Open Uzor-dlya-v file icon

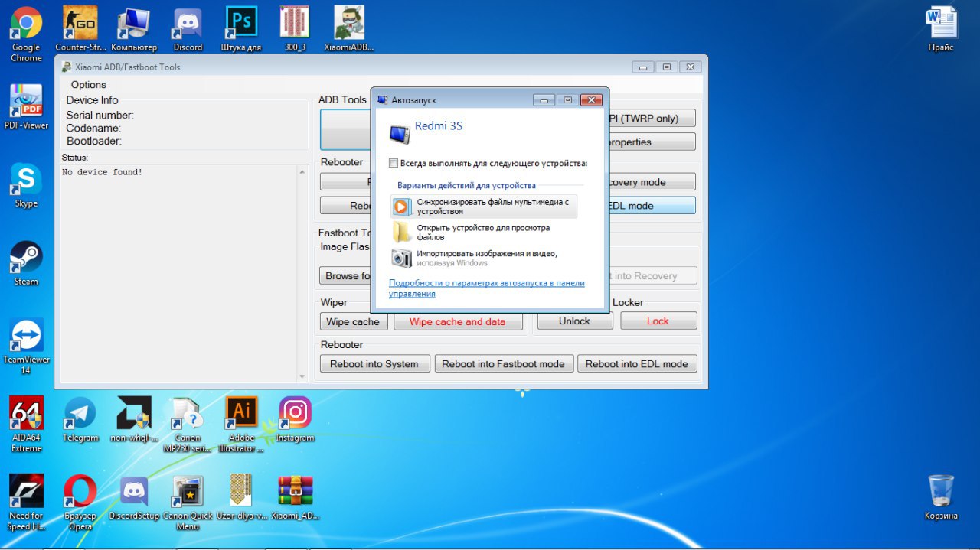click(241, 497)
